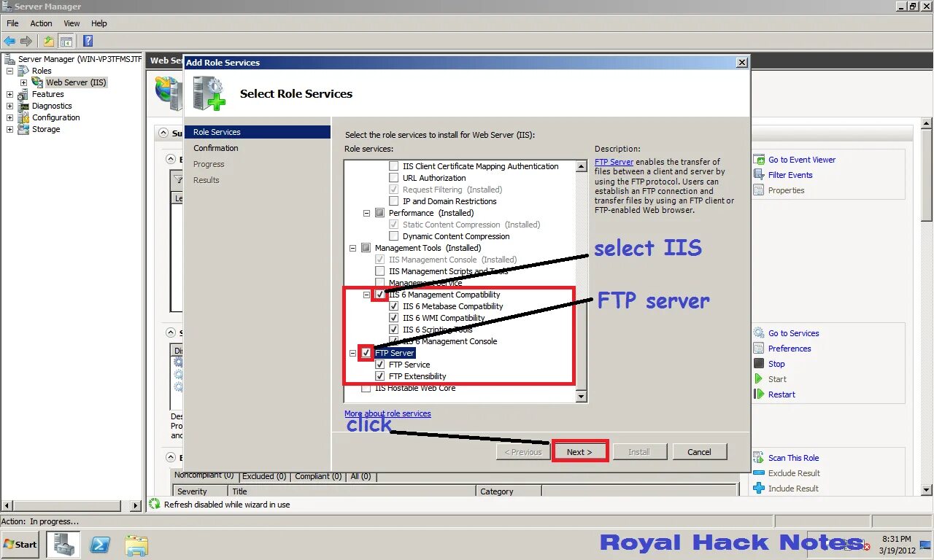934x560 pixels.
Task: Open the FTP Server description link
Action: click(x=614, y=162)
